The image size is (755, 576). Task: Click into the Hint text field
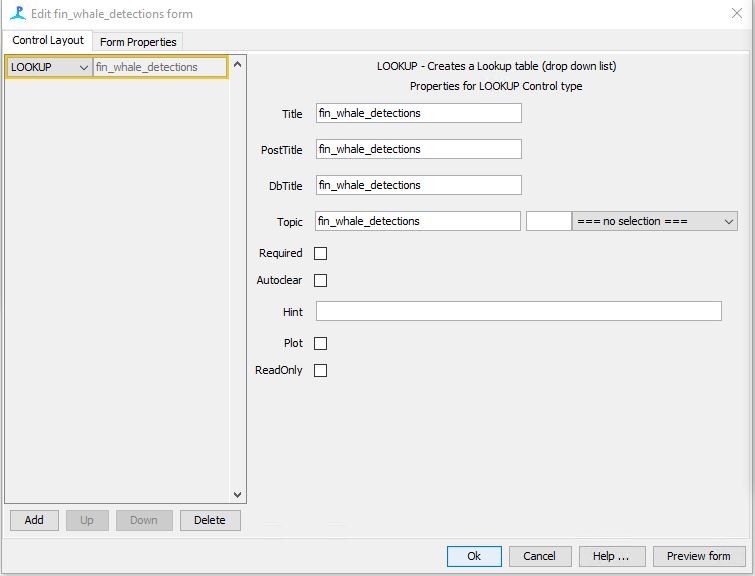[518, 312]
